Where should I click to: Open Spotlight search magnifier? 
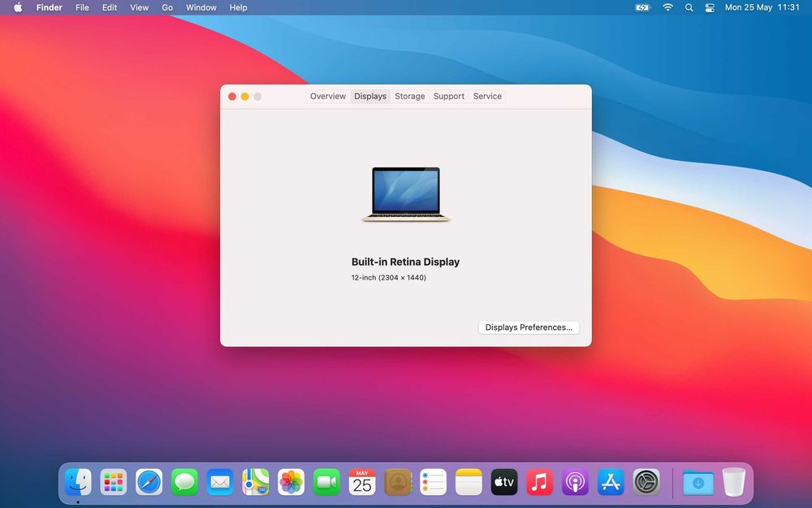pos(689,7)
